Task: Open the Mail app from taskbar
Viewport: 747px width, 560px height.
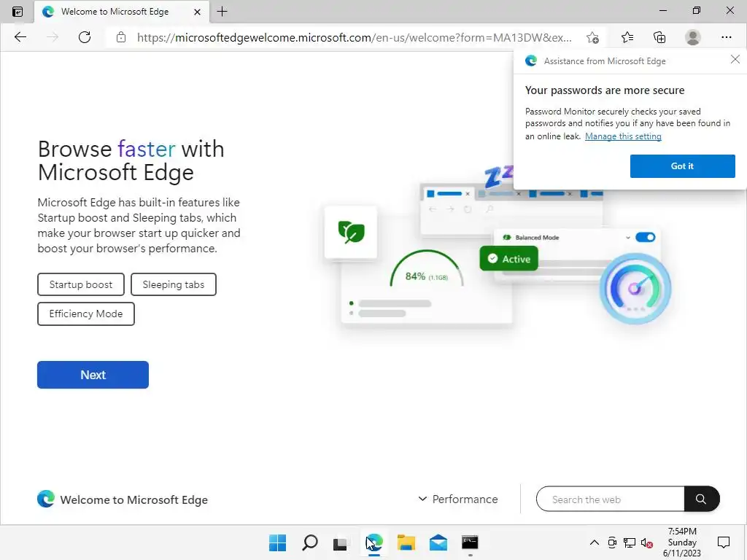Action: pyautogui.click(x=438, y=542)
